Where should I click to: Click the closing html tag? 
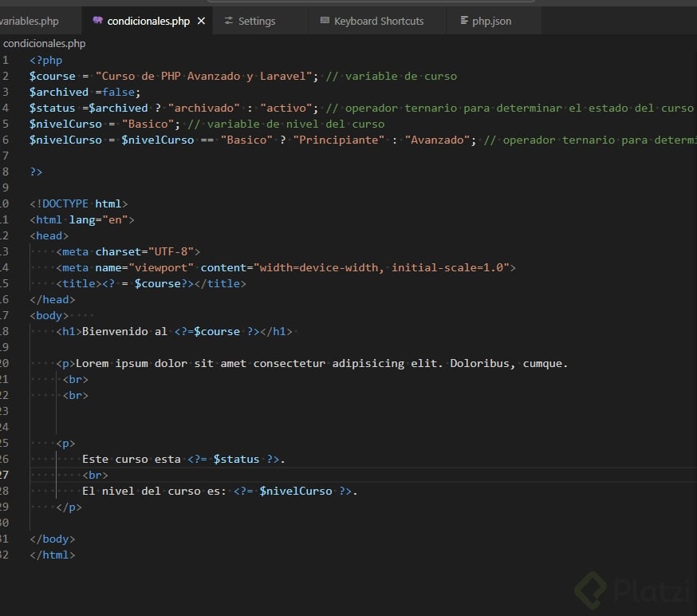pyautogui.click(x=53, y=555)
